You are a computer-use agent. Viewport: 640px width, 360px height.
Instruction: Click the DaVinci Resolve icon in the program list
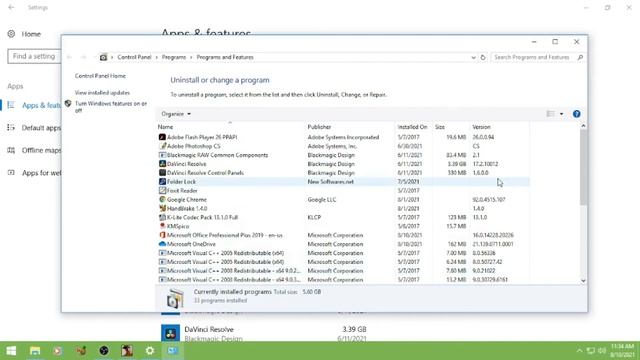[162, 164]
